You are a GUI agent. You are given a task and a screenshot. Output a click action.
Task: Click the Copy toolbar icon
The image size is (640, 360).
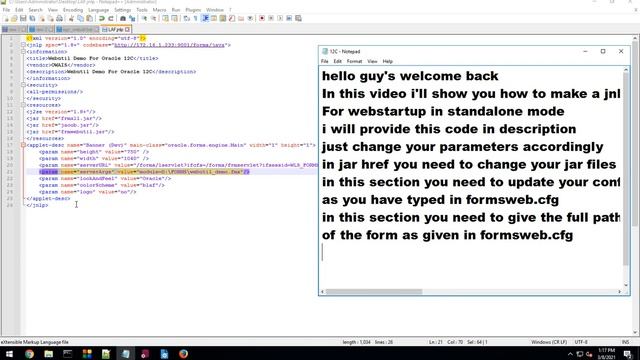80,18
